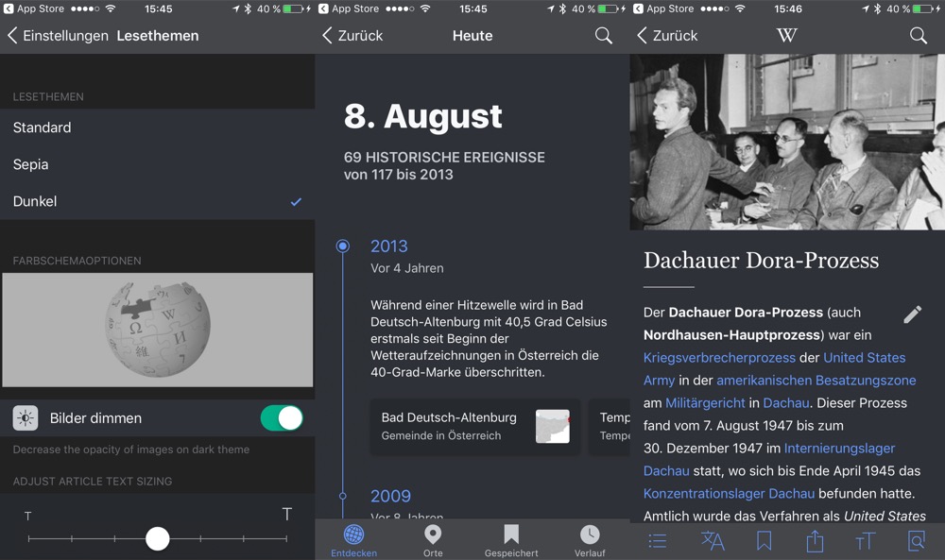Open the Verlauf tab
Image resolution: width=945 pixels, height=560 pixels.
coord(590,540)
